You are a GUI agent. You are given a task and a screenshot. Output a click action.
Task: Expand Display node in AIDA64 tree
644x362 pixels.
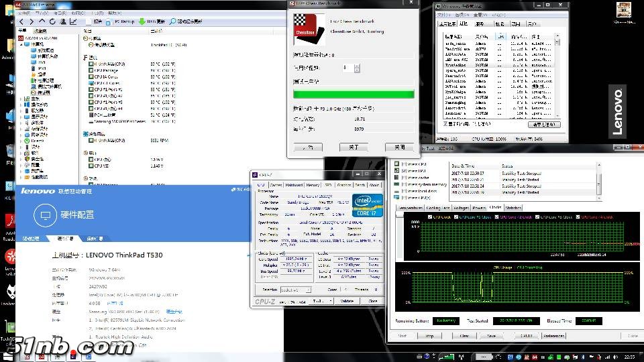click(x=21, y=117)
